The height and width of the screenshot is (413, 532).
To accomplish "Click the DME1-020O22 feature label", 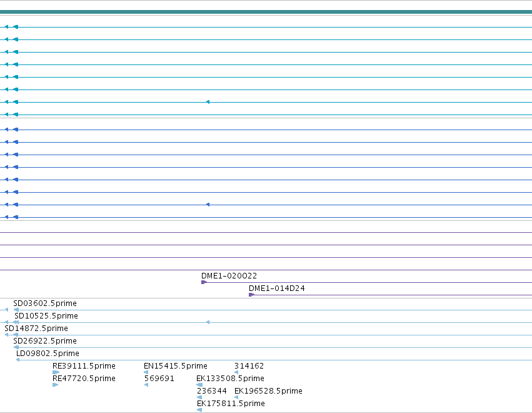I will coord(229,276).
